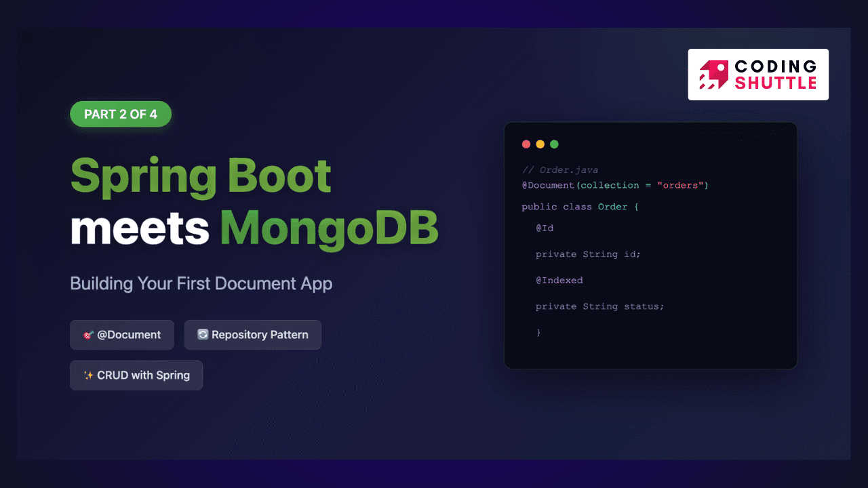Click the "private String id;" line

point(588,254)
